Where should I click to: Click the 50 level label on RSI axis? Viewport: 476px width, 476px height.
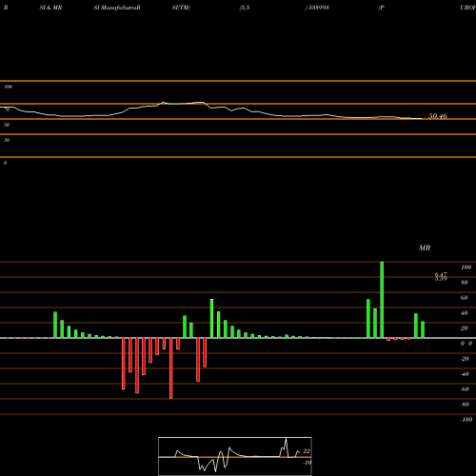pyautogui.click(x=7, y=125)
